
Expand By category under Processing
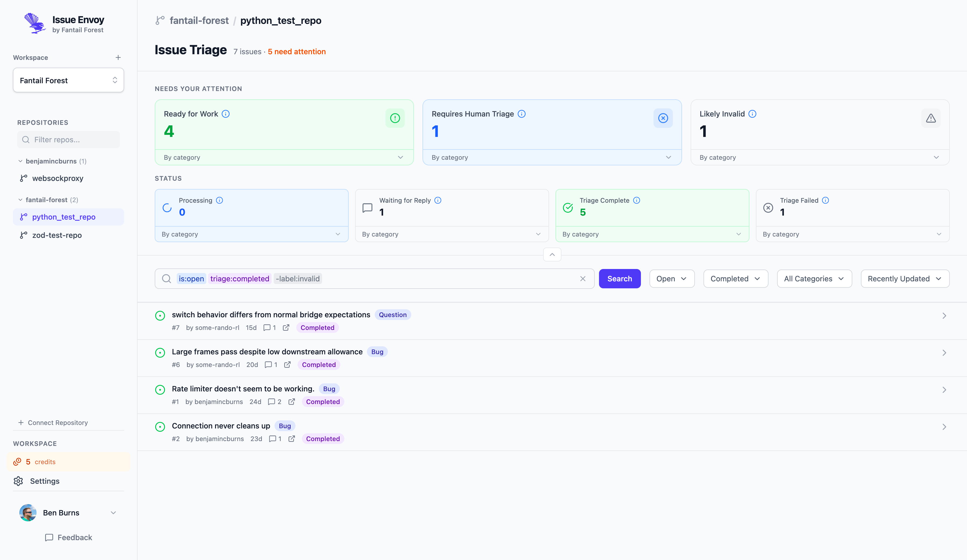251,234
